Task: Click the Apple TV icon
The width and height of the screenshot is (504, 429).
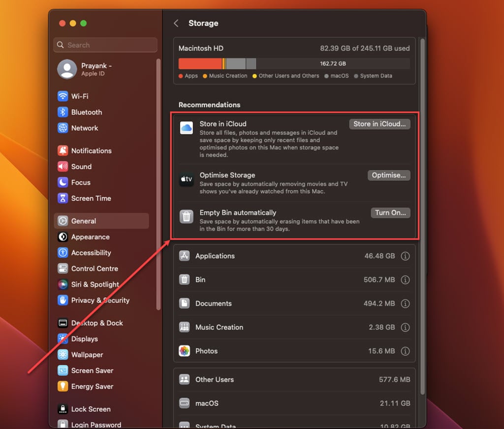Action: [x=187, y=179]
